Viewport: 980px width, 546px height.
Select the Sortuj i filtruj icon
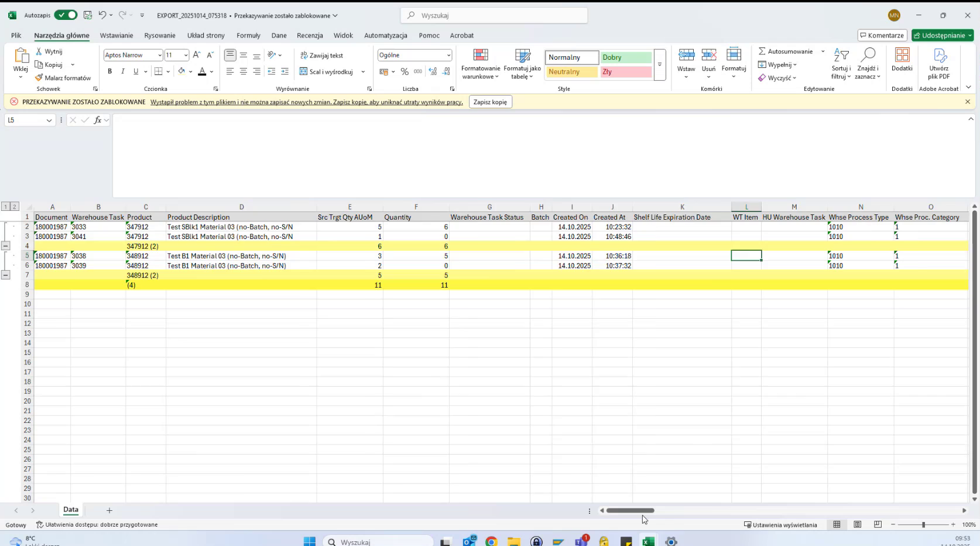(x=841, y=60)
